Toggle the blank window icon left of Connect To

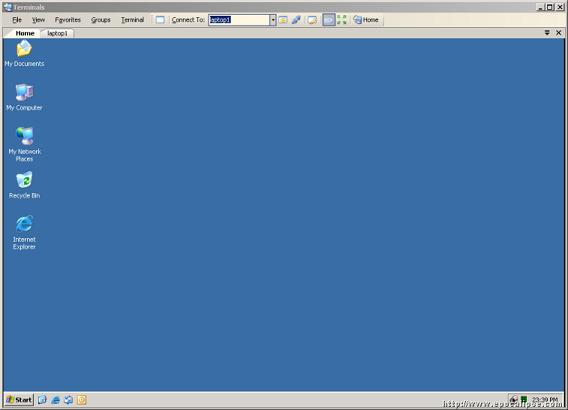pos(160,20)
